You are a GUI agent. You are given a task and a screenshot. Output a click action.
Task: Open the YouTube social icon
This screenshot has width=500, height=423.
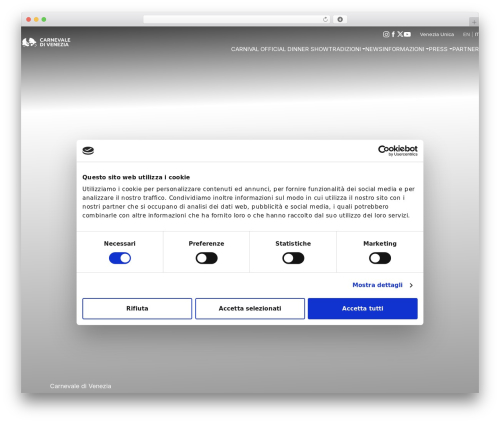point(407,34)
